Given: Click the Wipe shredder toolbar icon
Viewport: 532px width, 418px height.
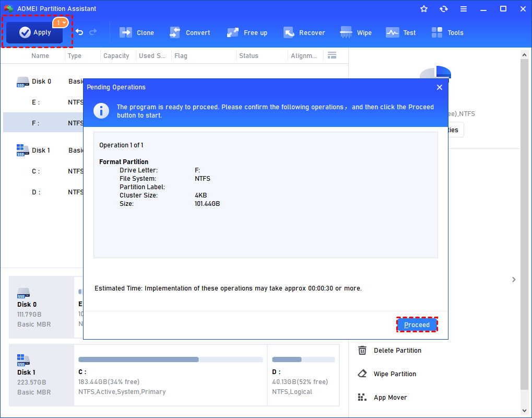Looking at the screenshot, I should coord(346,32).
